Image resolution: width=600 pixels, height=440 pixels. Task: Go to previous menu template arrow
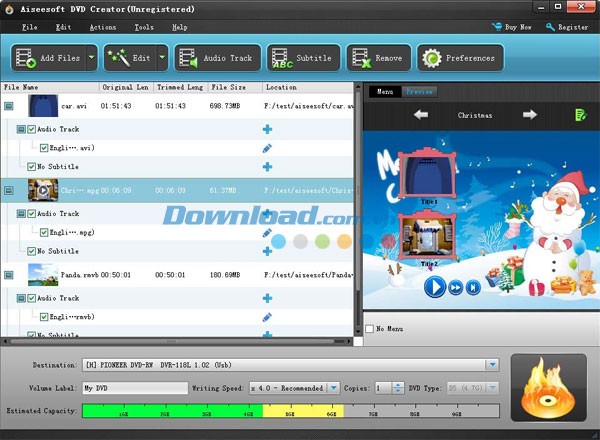pyautogui.click(x=421, y=114)
